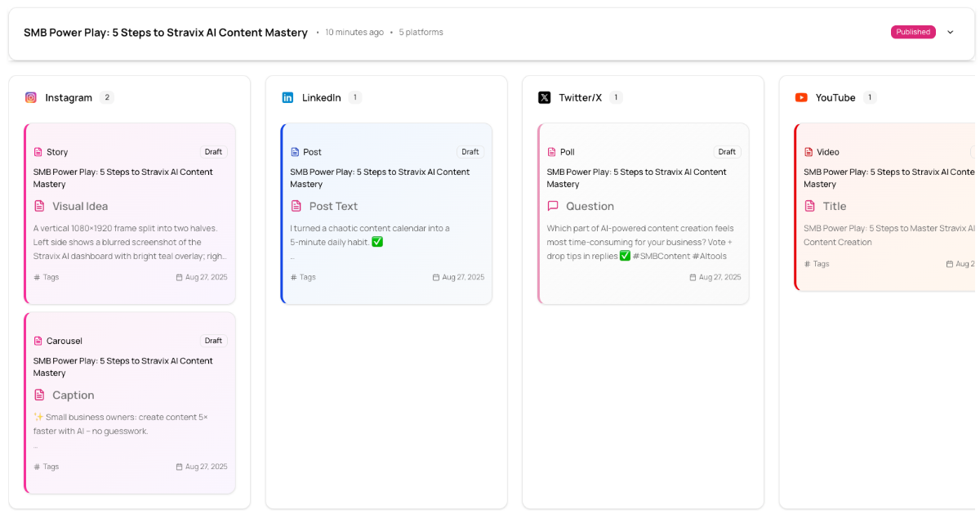Click the Poll card's Question speech-bubble icon

tap(553, 206)
